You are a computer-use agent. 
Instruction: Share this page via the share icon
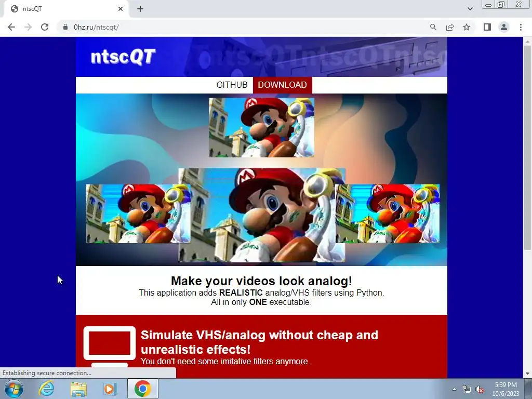tap(450, 27)
